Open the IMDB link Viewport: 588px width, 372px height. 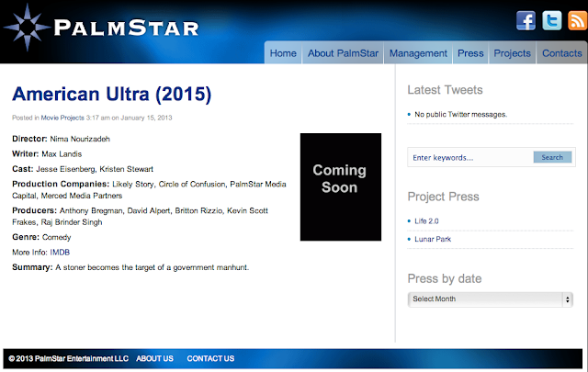pos(60,253)
